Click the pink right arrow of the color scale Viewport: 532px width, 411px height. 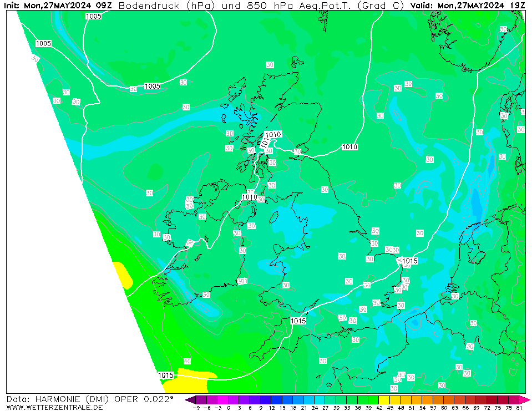(525, 399)
